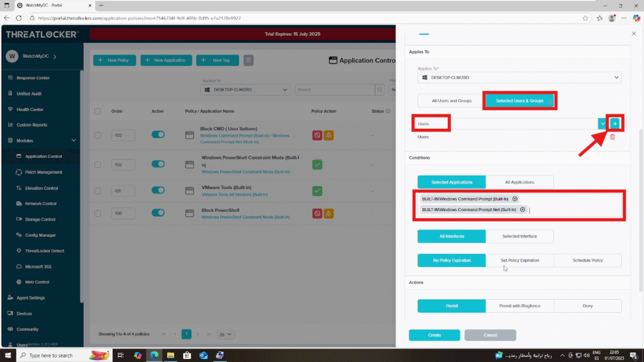
Task: Change page size dropdown showing 25
Action: click(x=225, y=334)
